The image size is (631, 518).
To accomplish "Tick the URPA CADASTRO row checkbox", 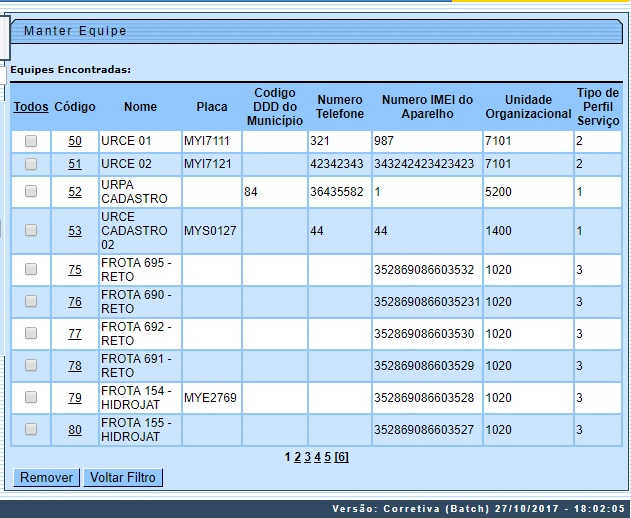I will pyautogui.click(x=31, y=192).
